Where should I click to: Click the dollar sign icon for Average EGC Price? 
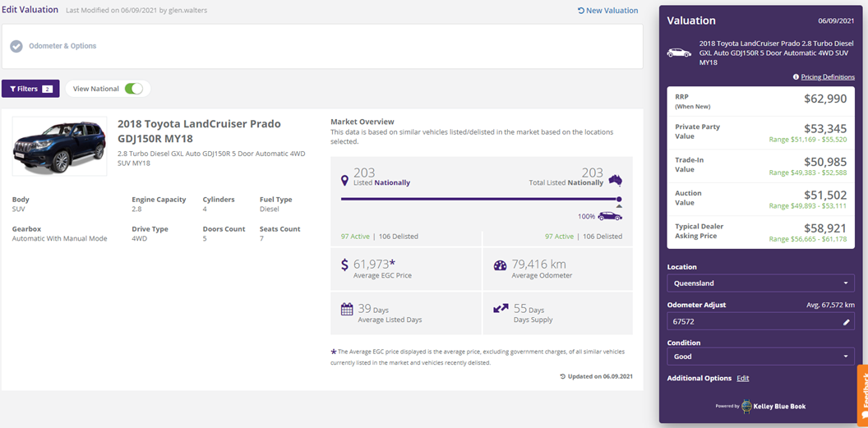pos(345,265)
